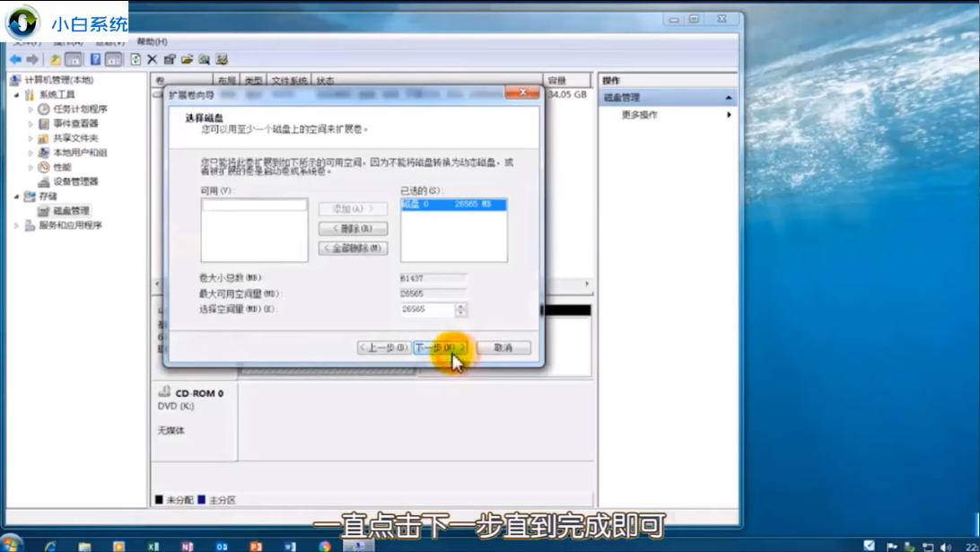Viewport: 980px width, 552px height.
Task: Toggle the show/hide action pane icon
Action: coord(113,59)
